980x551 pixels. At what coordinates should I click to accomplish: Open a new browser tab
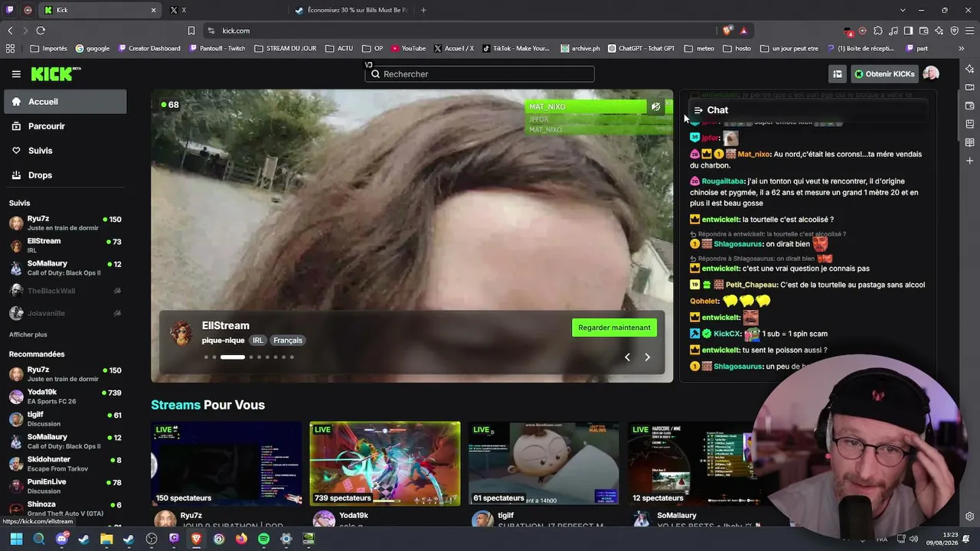(423, 10)
